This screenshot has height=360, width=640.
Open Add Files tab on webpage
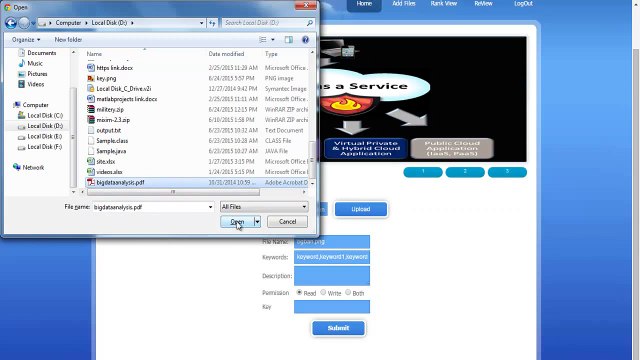(x=404, y=4)
